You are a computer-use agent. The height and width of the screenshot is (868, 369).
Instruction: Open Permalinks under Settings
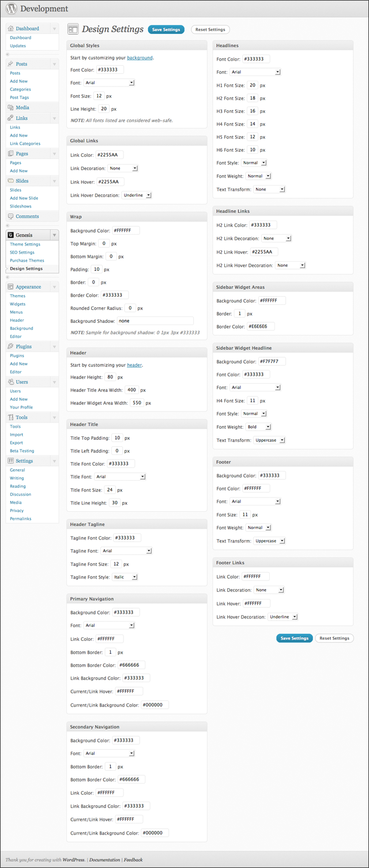[20, 519]
